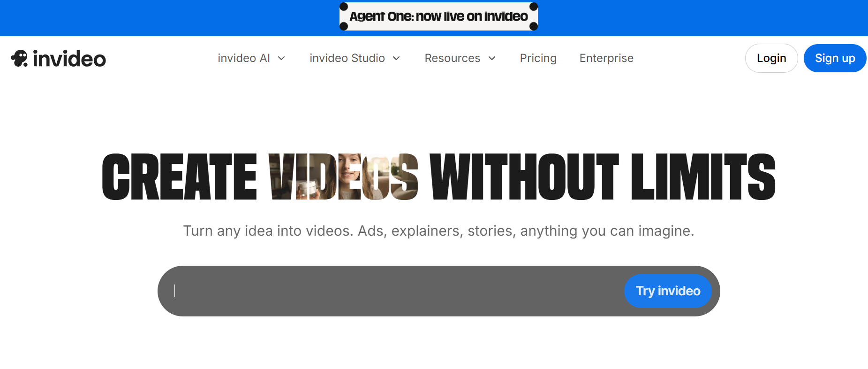Open the invideo Studio menu
This screenshot has height=369, width=868.
[x=355, y=58]
